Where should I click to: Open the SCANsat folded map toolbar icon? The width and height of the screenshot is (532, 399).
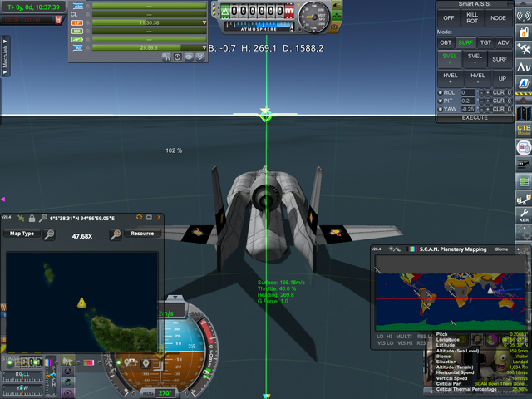524,113
